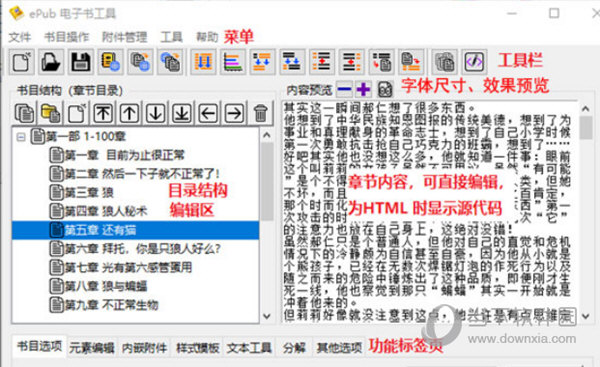The width and height of the screenshot is (600, 367).
Task: Open the 附件管理 menu
Action: click(125, 37)
